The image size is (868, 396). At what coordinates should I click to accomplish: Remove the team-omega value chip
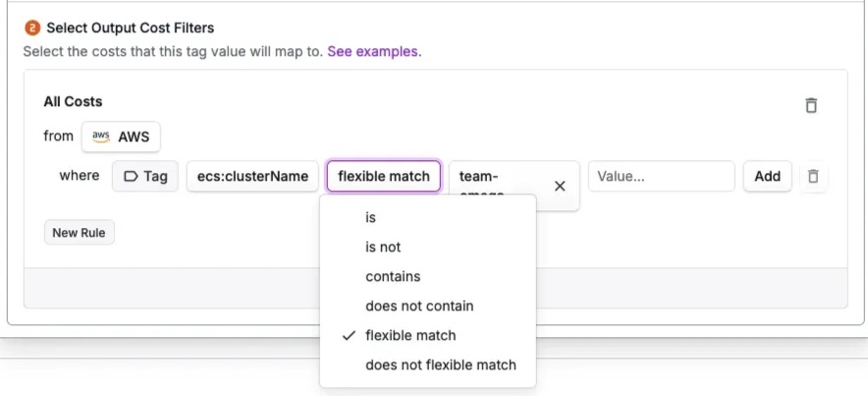pos(560,186)
